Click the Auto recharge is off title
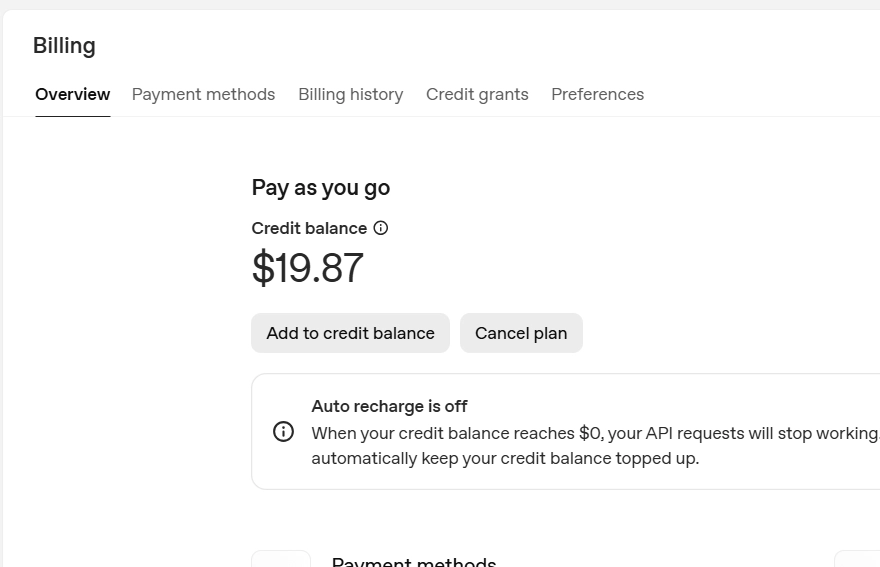This screenshot has width=880, height=567. pyautogui.click(x=389, y=406)
